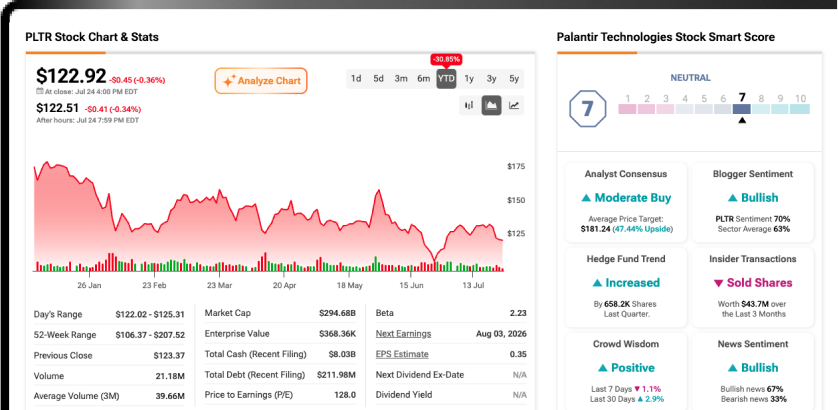Click the Sold Shares down-arrow indicator

click(x=718, y=283)
